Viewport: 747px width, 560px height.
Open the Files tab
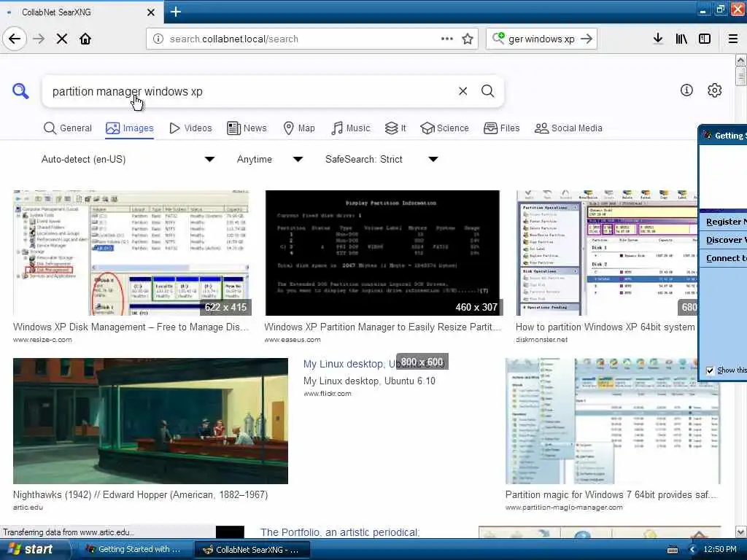point(502,128)
